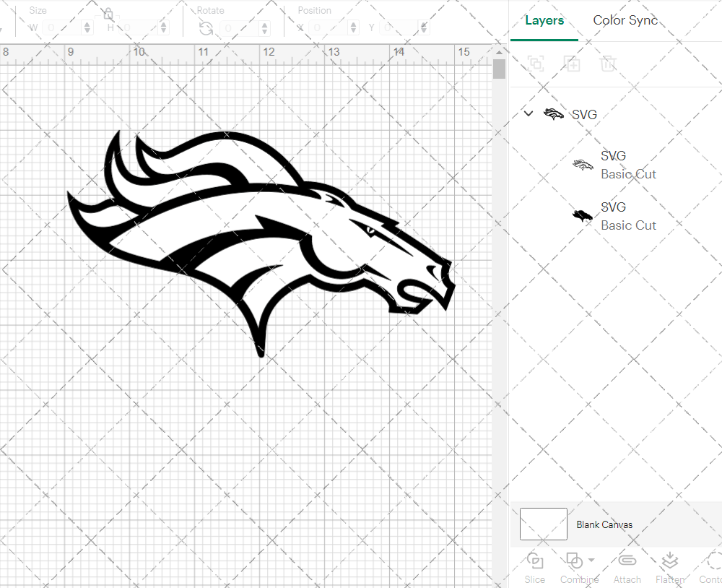722x588 pixels.
Task: Select the outline SVG Basic Cut layer
Action: tap(614, 165)
